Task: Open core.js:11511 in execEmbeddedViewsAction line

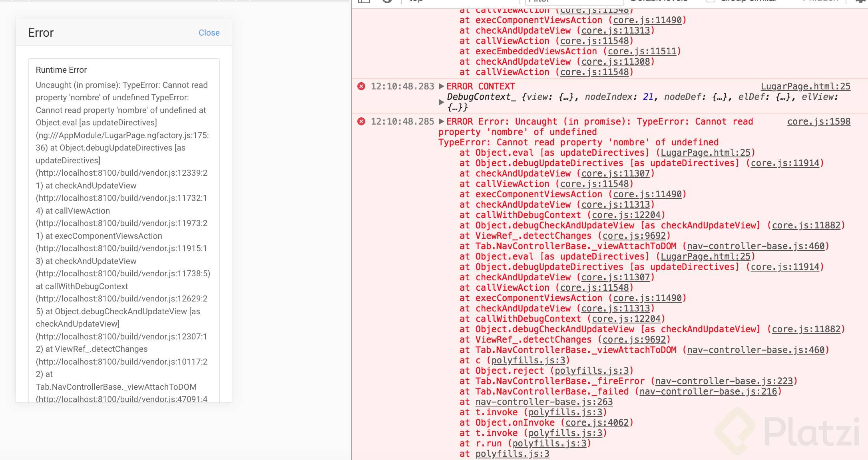Action: [642, 51]
